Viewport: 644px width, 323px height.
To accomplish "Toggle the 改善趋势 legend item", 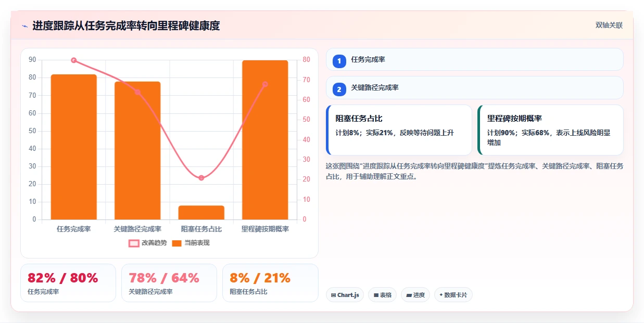I will tap(148, 243).
